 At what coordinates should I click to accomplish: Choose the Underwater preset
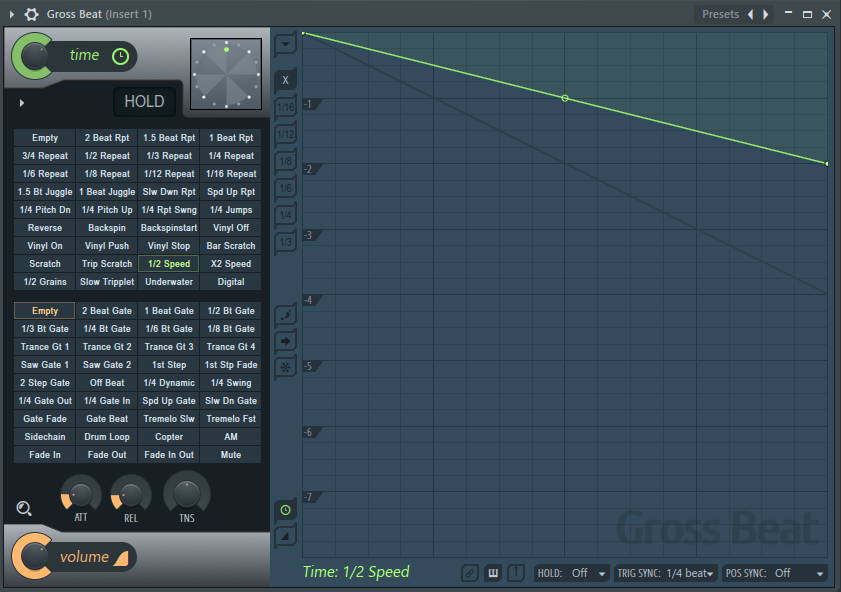tap(169, 282)
